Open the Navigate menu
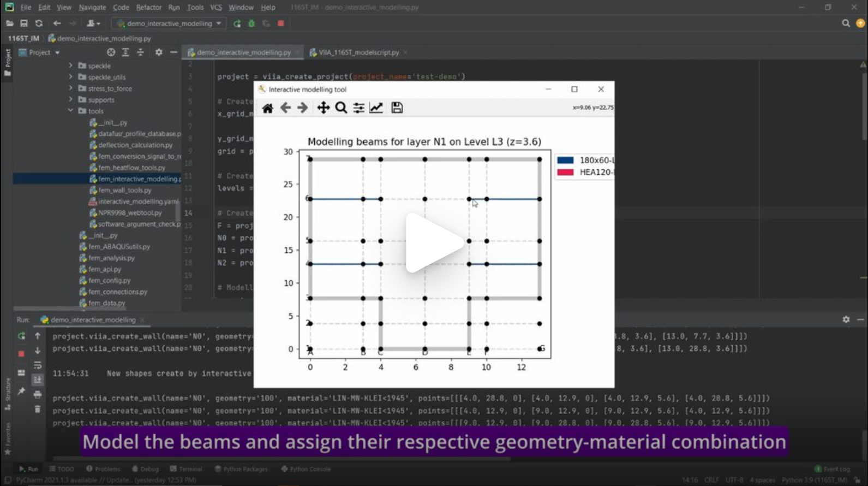The height and width of the screenshot is (486, 868). click(92, 8)
